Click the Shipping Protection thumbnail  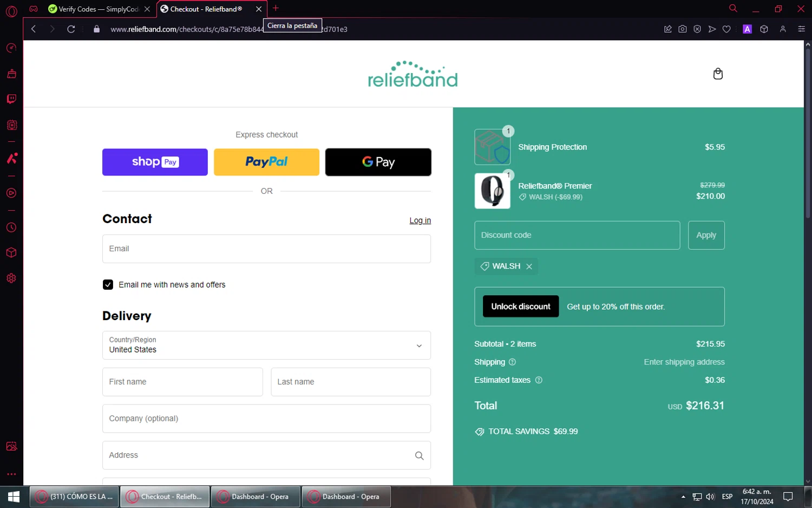coord(493,147)
